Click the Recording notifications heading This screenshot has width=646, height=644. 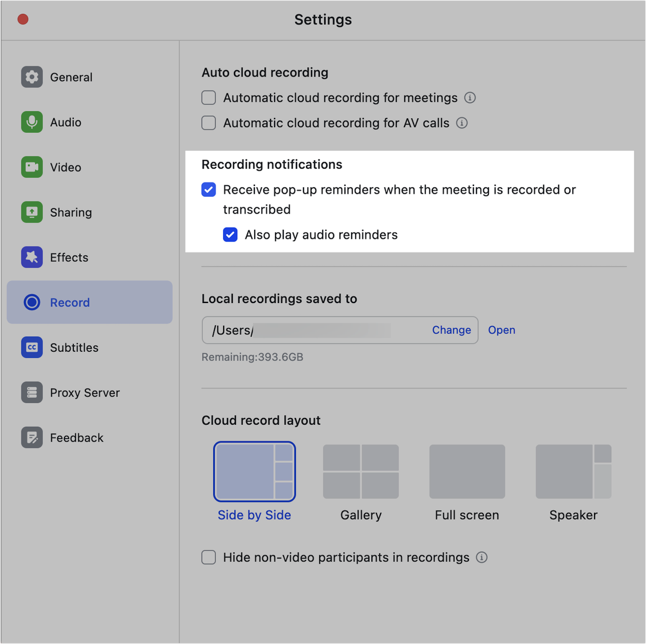[x=272, y=165]
